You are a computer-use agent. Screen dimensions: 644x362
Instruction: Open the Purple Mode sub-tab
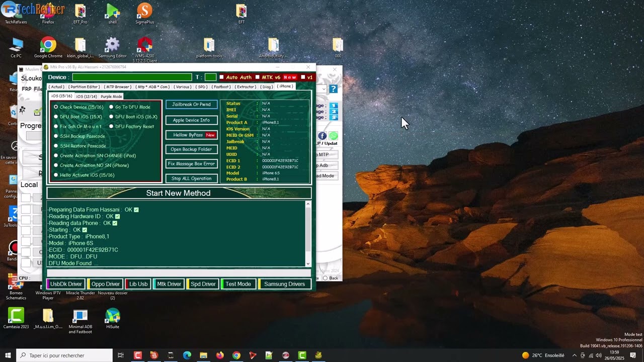tap(111, 97)
